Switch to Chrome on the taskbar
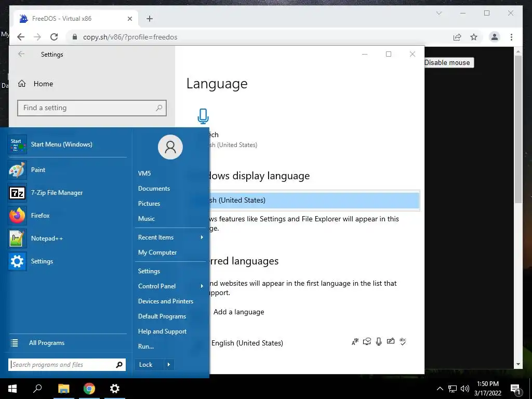This screenshot has height=399, width=532. (x=89, y=389)
